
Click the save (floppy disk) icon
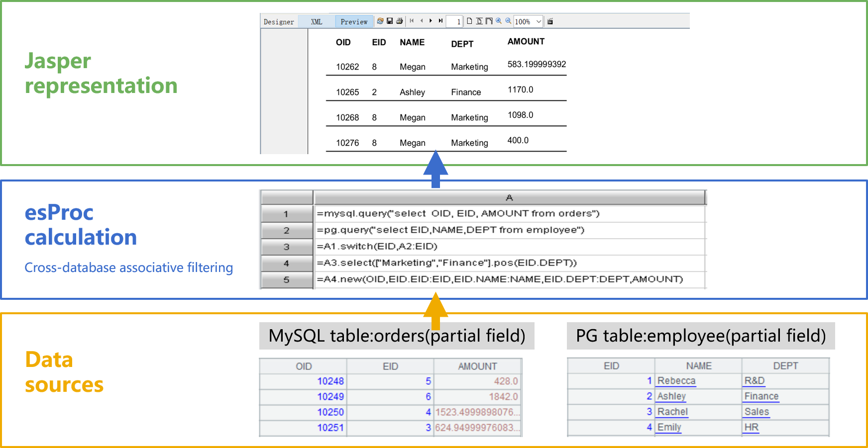[x=390, y=21]
